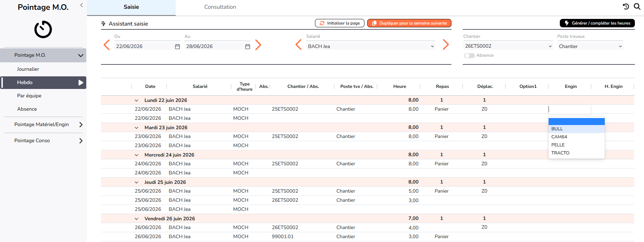Click the active Engin input cell
The image size is (644, 242).
pos(569,109)
